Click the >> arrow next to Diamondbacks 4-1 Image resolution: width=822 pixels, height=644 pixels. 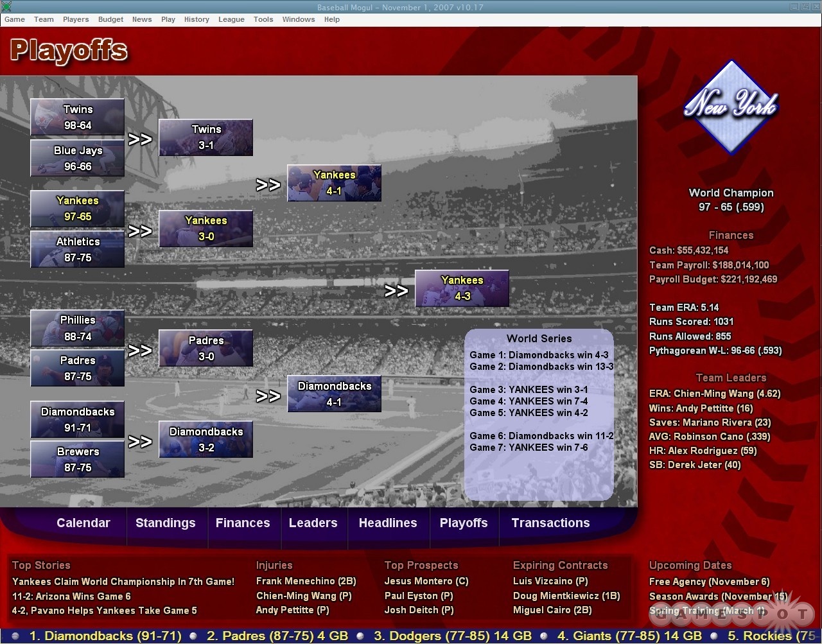tap(269, 396)
